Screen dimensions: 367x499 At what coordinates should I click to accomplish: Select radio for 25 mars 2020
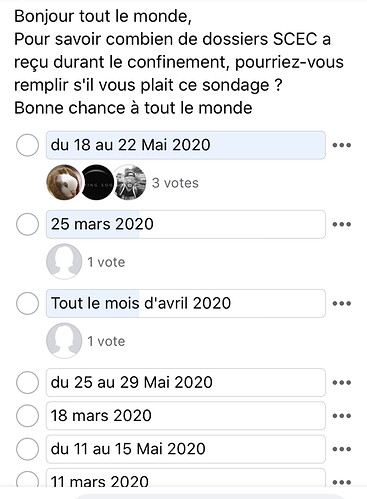pos(27,224)
